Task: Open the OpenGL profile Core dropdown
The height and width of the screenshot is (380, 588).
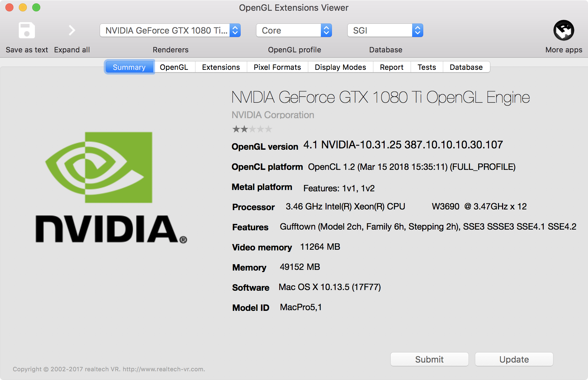Action: click(294, 30)
